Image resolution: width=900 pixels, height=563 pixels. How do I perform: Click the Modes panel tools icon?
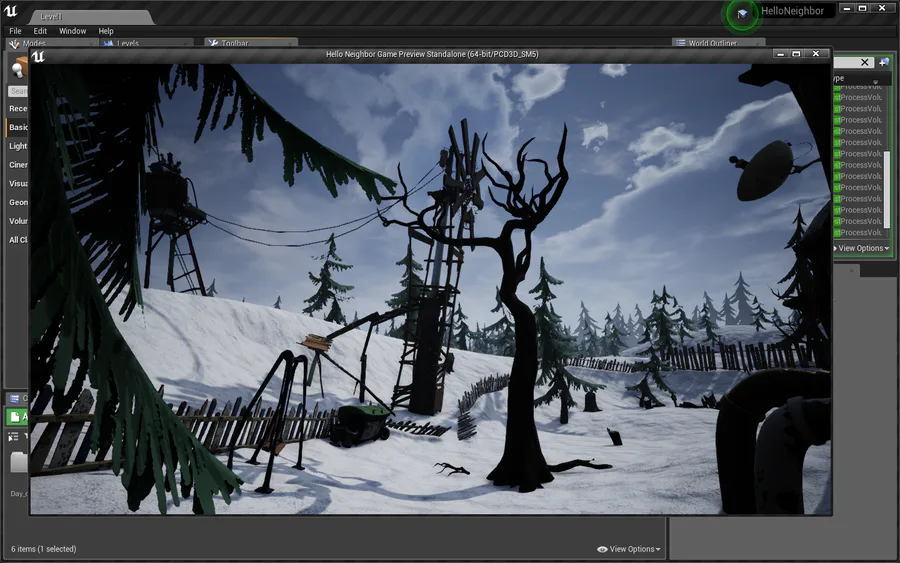tap(14, 44)
